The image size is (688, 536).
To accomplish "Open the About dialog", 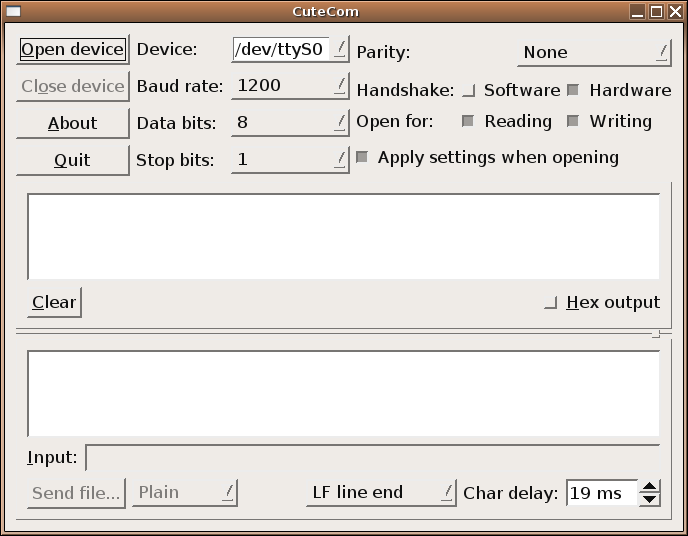I will point(73,123).
